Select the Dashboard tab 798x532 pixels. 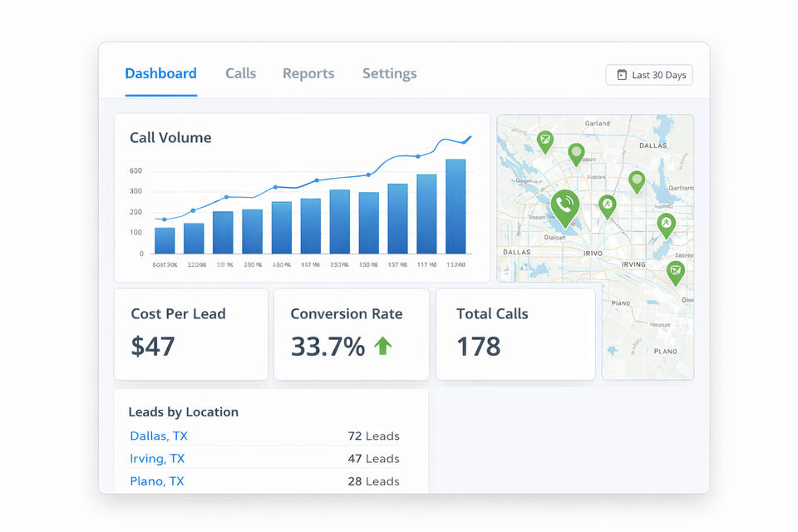tap(160, 73)
